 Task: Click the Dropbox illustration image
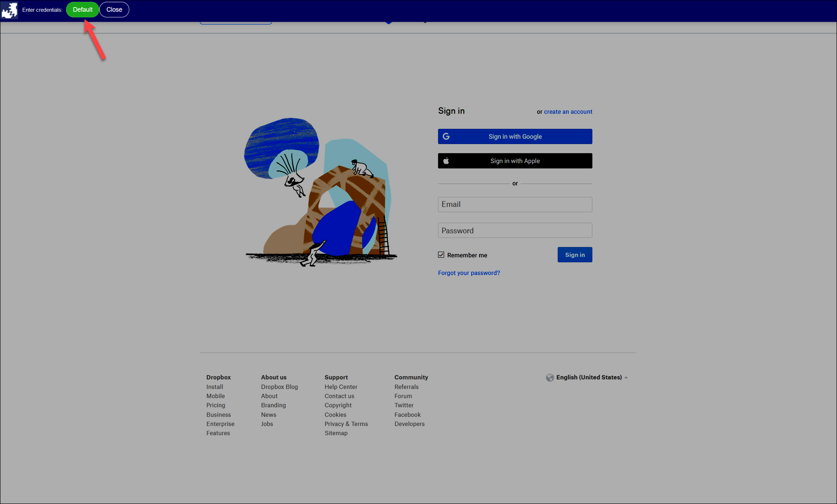click(321, 192)
